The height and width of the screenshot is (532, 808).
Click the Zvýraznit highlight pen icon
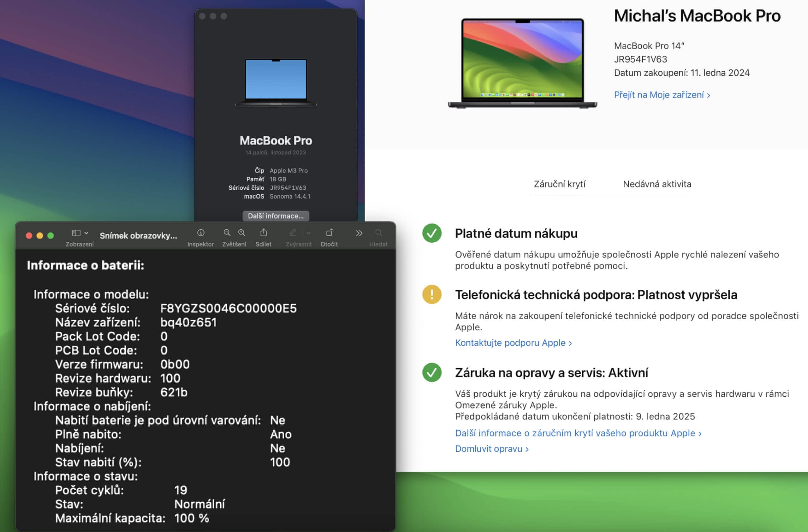293,233
